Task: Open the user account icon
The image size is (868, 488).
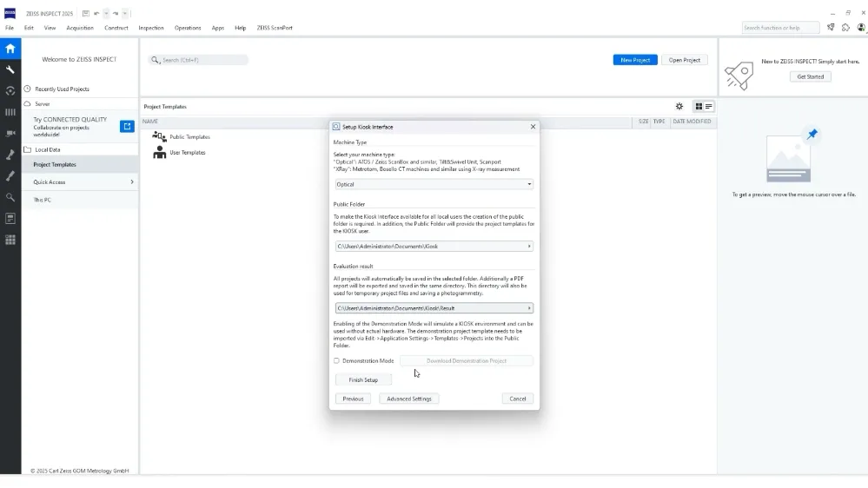Action: (x=861, y=27)
